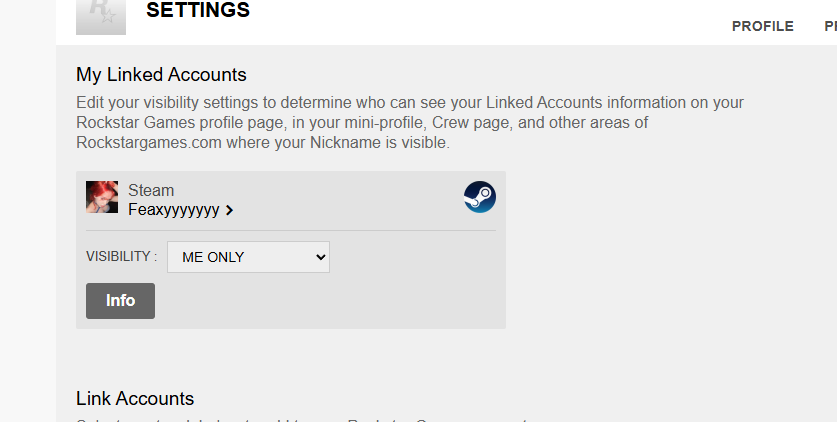837x422 pixels.
Task: Click the SETTINGS page title
Action: tap(198, 10)
